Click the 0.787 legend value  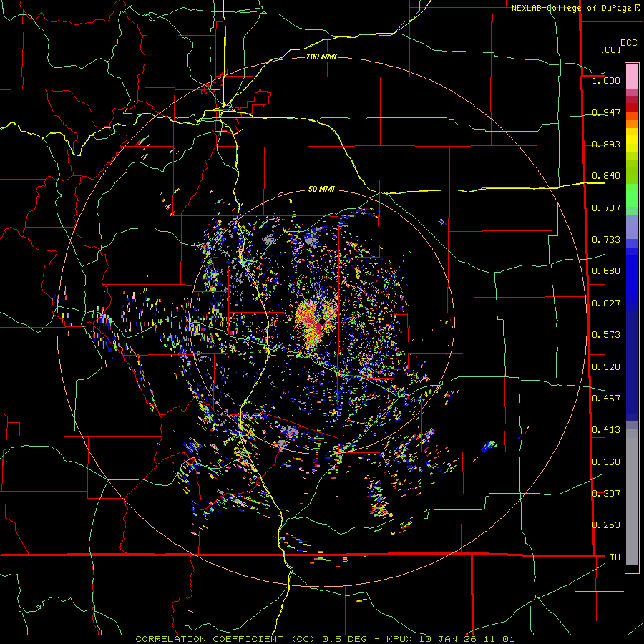606,208
